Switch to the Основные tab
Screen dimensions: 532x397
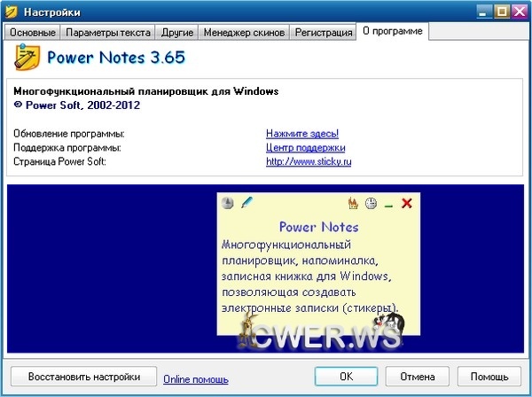coord(34,33)
